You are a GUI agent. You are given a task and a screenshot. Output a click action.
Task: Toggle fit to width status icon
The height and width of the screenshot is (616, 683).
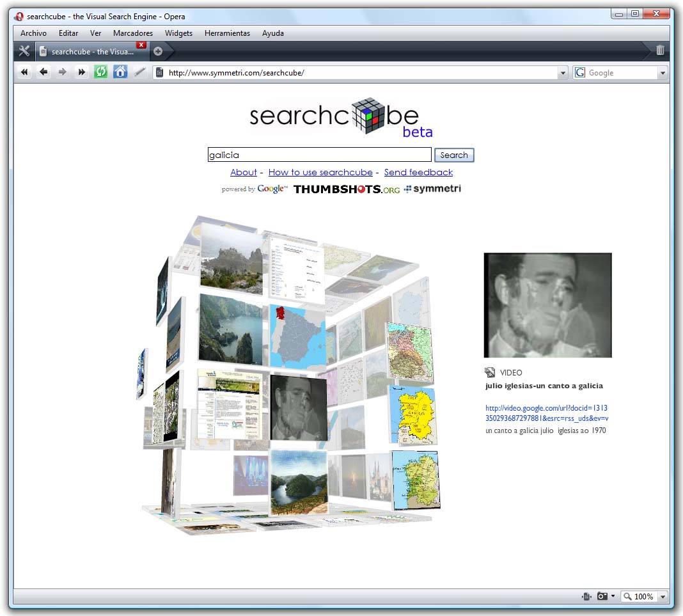pos(586,596)
